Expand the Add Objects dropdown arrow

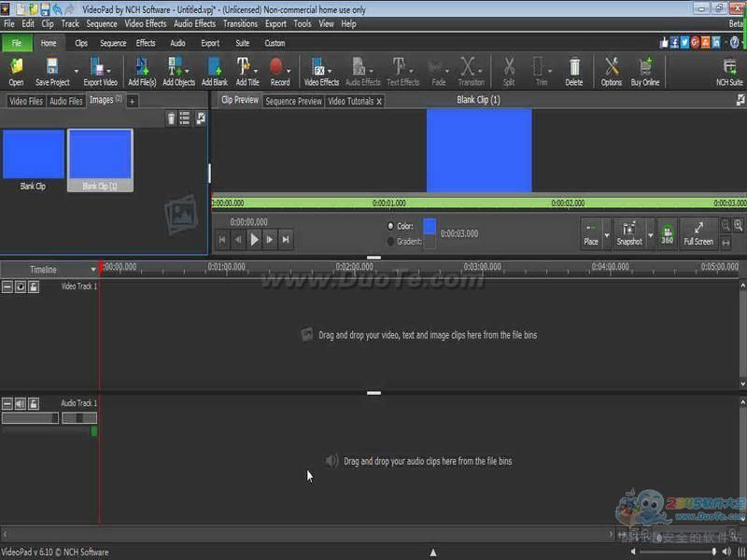187,71
